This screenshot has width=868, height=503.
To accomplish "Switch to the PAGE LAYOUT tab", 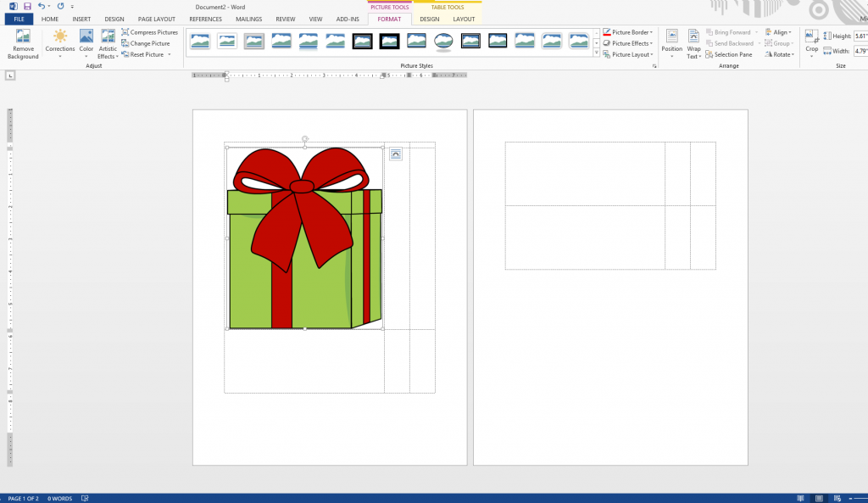I will [157, 19].
